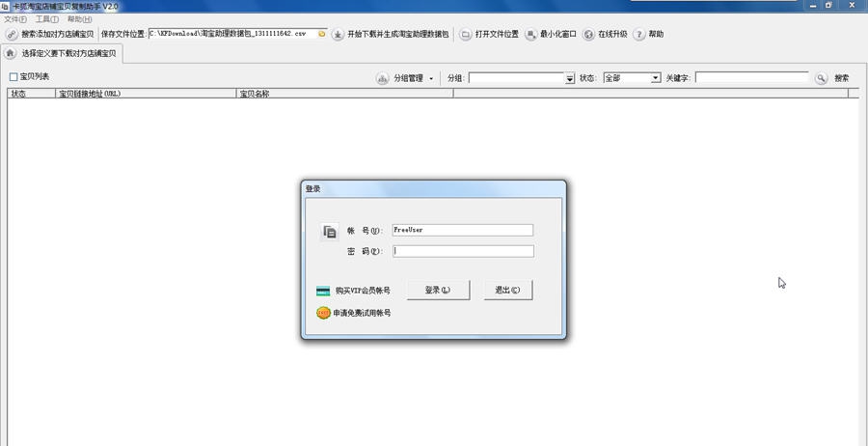Click the open file location folder icon
Viewport: 868px width, 446px height.
[x=466, y=35]
